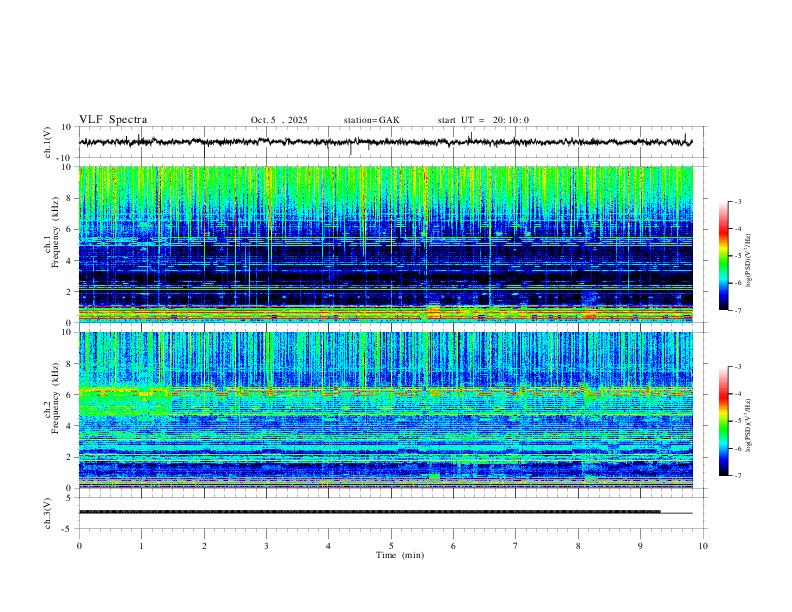
Task: Click inside the ch.1 spectrogram panel
Action: pos(386,244)
